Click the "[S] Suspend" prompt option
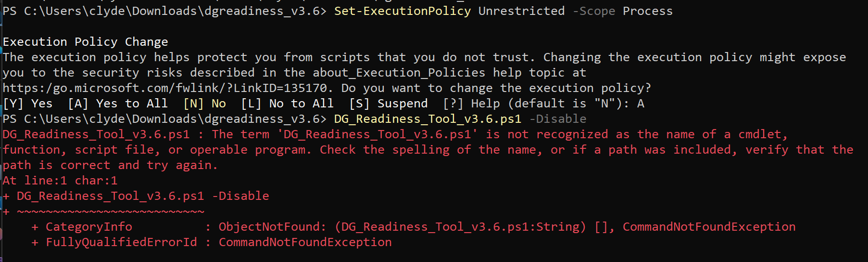Screen dimensions: 868x262 pos(389,104)
